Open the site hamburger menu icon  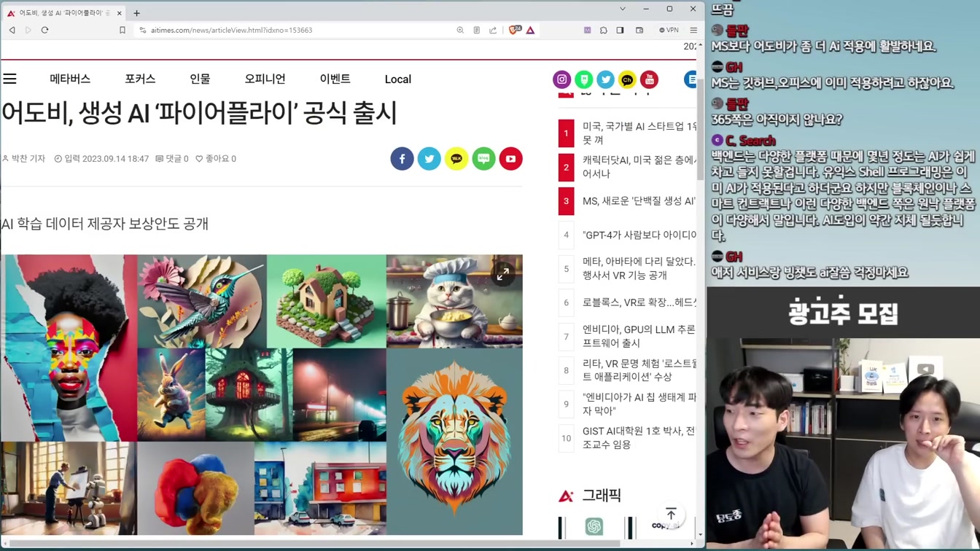(x=9, y=79)
